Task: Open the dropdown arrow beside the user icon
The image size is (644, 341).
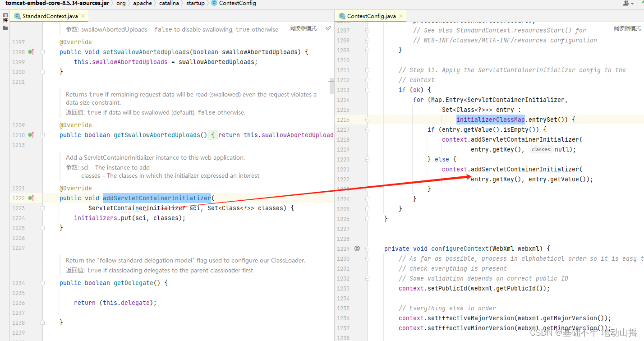Action: [x=632, y=3]
